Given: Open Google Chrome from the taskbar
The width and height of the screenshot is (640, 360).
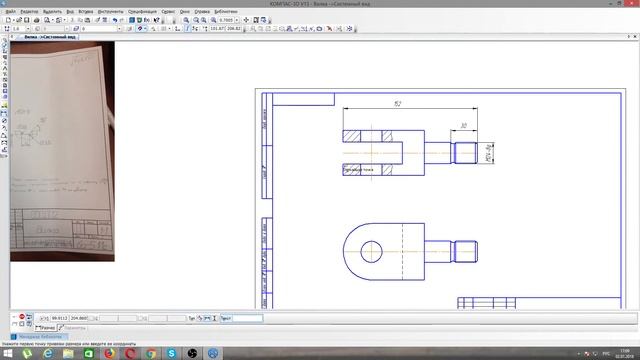Looking at the screenshot, I should 151,353.
